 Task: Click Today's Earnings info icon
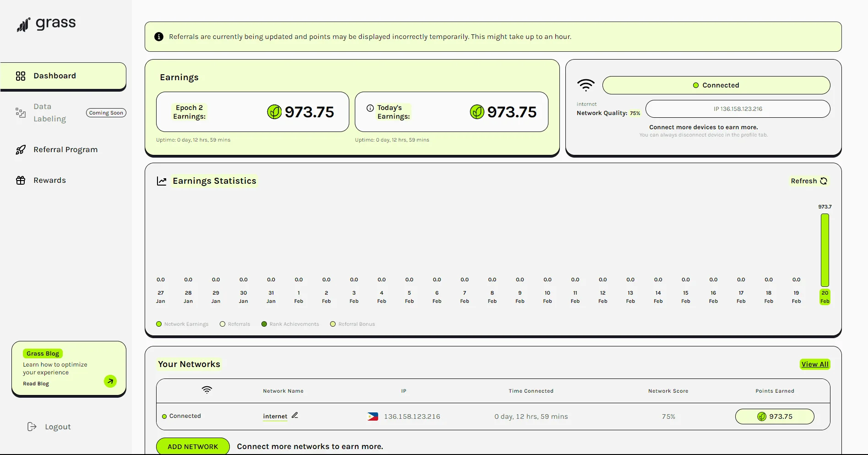click(x=370, y=108)
